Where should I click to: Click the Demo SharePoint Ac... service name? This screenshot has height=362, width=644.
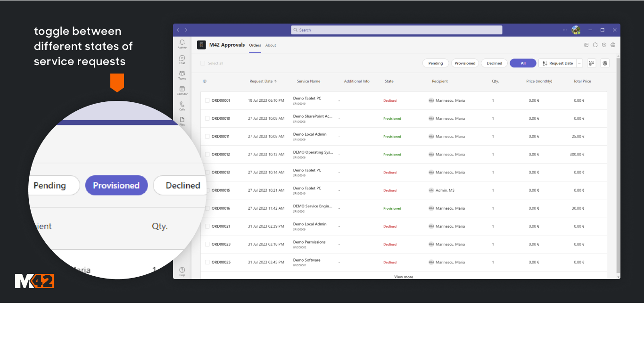pyautogui.click(x=313, y=116)
